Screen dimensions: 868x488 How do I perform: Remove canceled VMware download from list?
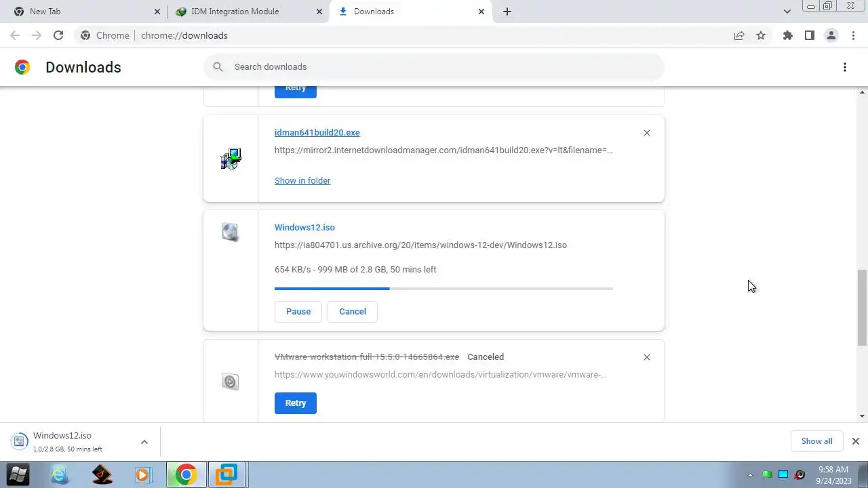pyautogui.click(x=647, y=357)
